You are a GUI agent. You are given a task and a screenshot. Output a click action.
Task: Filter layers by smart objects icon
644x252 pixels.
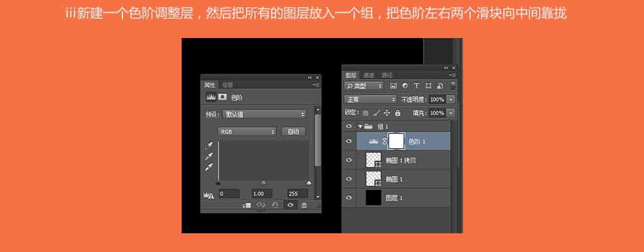440,86
